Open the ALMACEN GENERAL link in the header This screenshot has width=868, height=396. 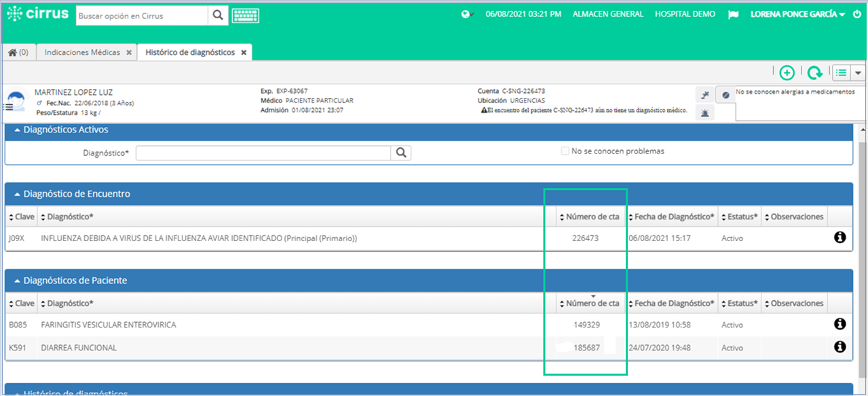click(607, 14)
